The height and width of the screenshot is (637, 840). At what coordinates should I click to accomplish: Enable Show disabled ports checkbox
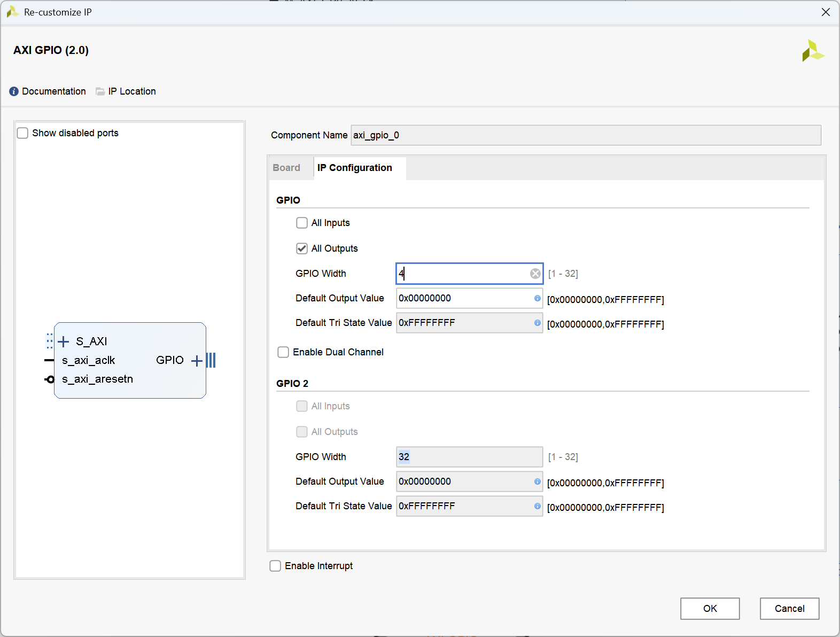point(22,133)
